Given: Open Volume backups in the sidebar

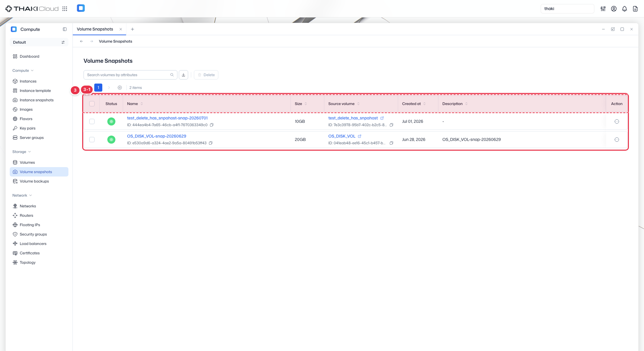Looking at the screenshot, I should pyautogui.click(x=39, y=181).
